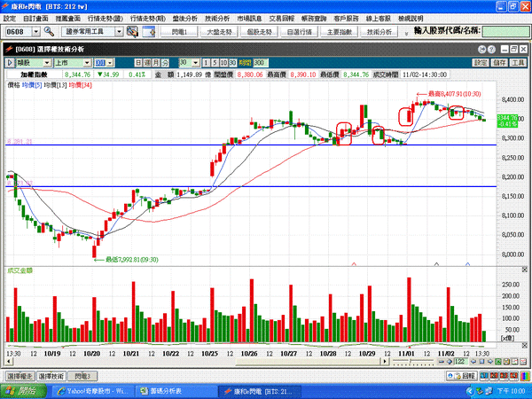Click the print icon in bottom chart toolbar
Screen dimensions: 532x399
[506, 362]
